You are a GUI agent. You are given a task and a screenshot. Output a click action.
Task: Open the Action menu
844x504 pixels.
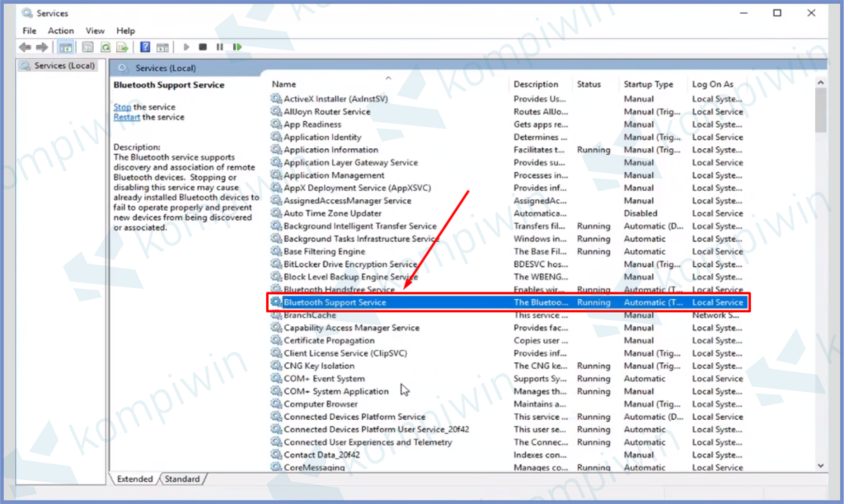point(60,30)
